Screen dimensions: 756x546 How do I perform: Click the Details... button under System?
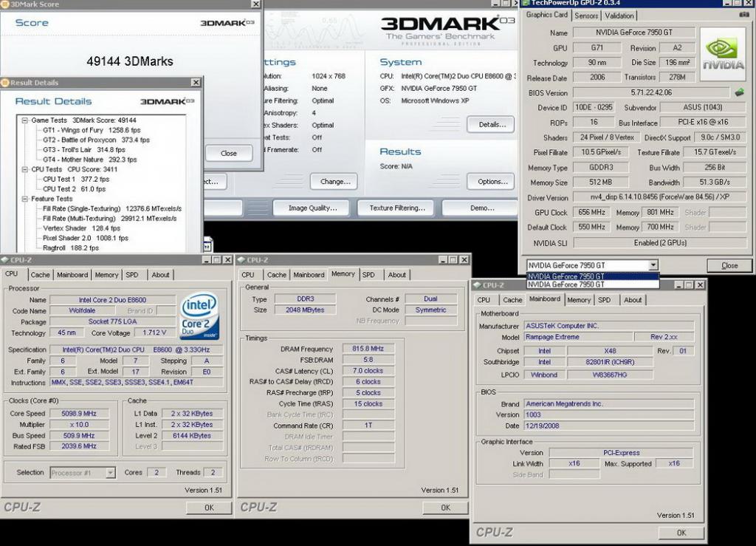492,124
